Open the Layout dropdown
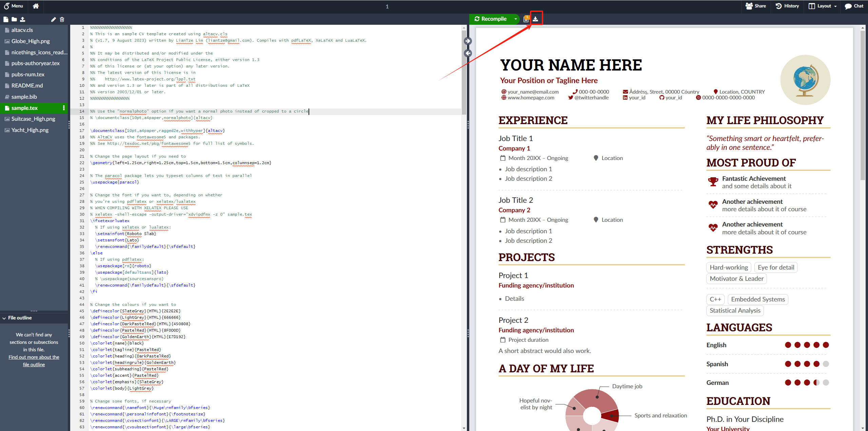Image resolution: width=868 pixels, height=431 pixels. [823, 6]
